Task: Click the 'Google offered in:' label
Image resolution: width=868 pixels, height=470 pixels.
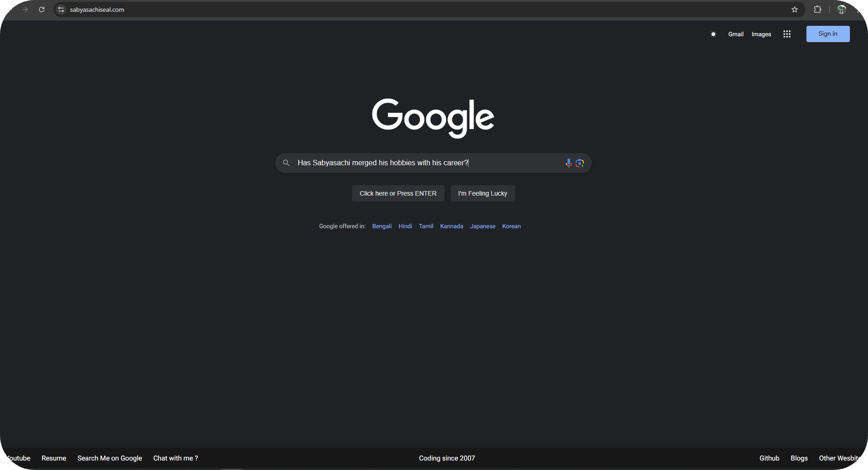Action: pos(342,226)
